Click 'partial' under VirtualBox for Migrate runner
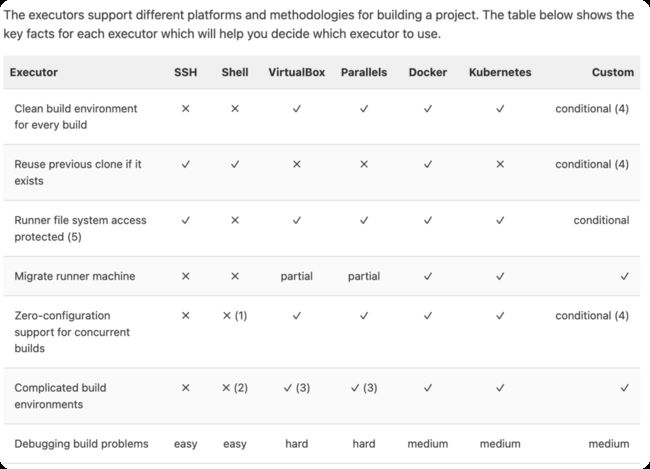Viewport: 650px width, 469px height. (296, 276)
